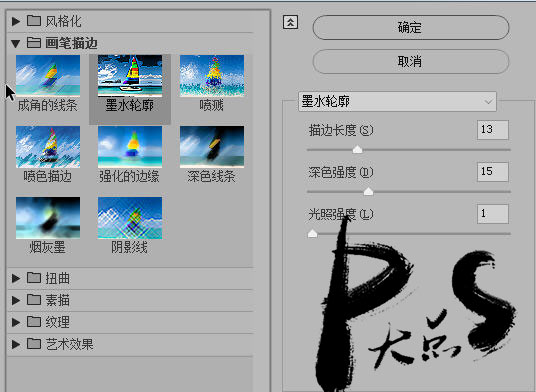Select the 墨水轮廓 filter thumbnail
This screenshot has width=536, height=392.
coord(130,76)
